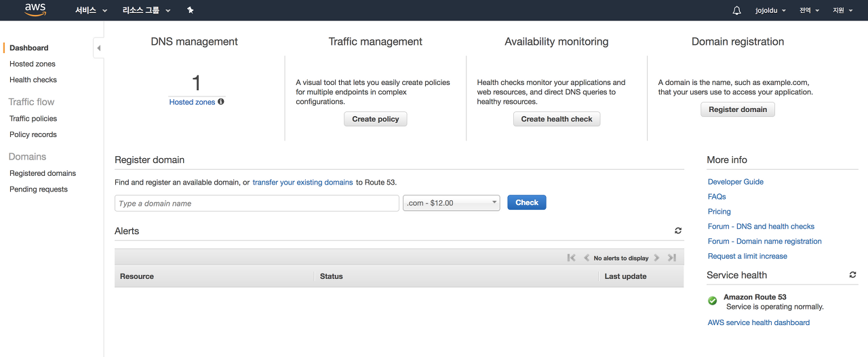The image size is (868, 357).
Task: Click the Amazon Route 53 service name
Action: (x=755, y=297)
